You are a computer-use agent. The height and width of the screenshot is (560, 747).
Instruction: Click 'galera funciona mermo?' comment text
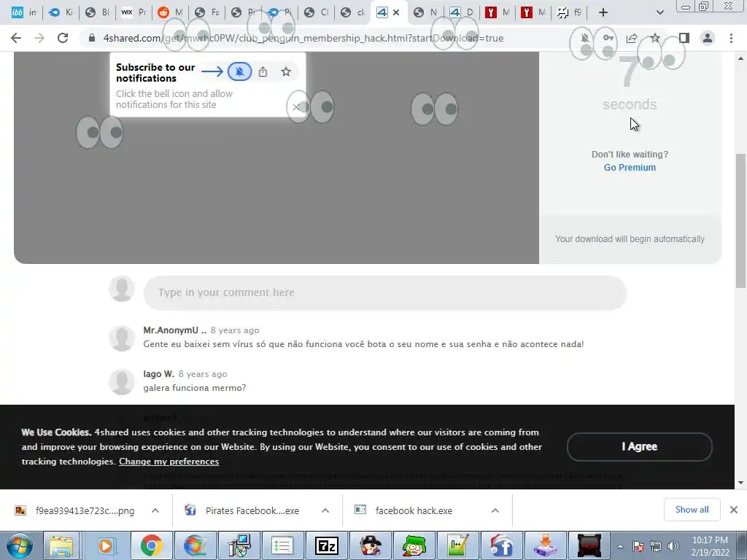pos(194,388)
